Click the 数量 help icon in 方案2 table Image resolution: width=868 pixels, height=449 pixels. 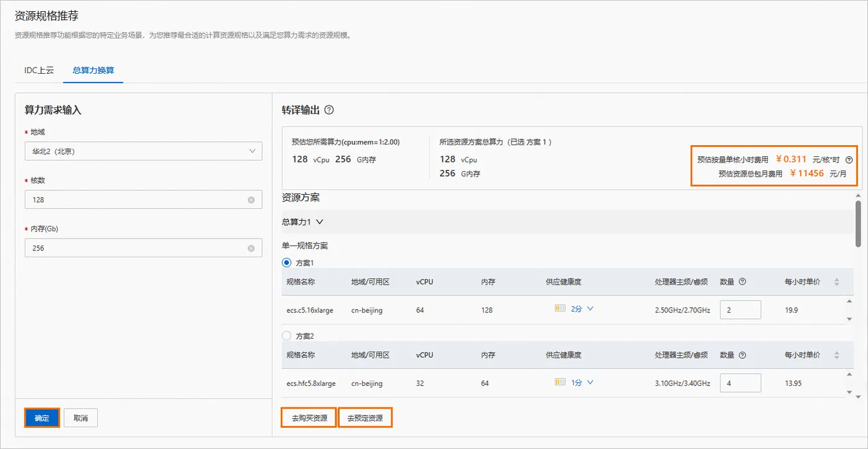coord(742,355)
